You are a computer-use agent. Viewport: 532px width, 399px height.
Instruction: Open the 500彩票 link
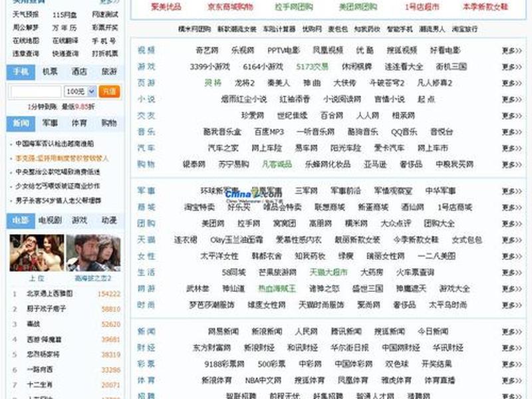coord(271,364)
